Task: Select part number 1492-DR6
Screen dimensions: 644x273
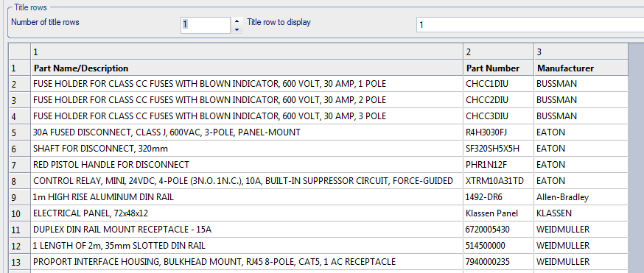Action: point(499,197)
